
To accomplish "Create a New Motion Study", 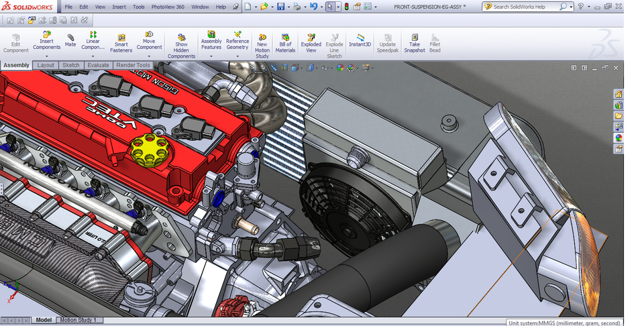I will click(x=262, y=46).
